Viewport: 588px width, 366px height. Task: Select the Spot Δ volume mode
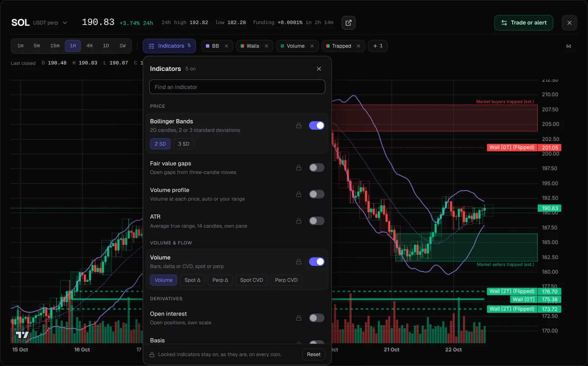coord(193,280)
